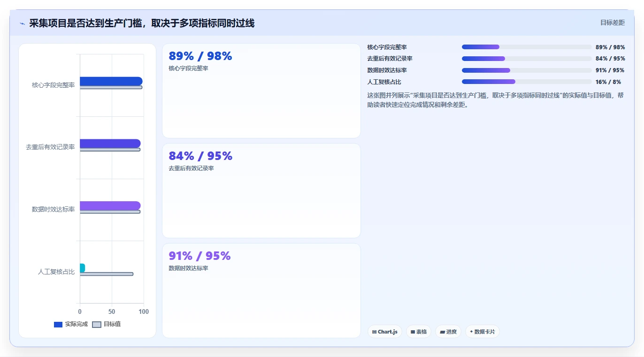
Task: Click the 核心字段完整率 progress bar
Action: coord(527,47)
